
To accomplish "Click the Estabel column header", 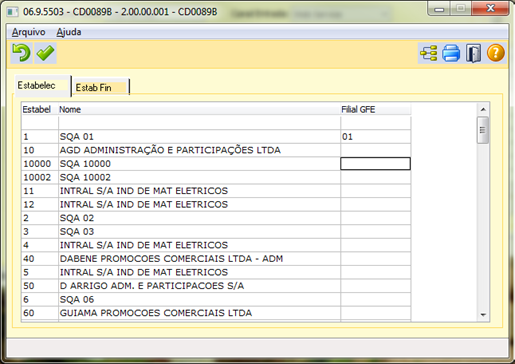I will 40,109.
